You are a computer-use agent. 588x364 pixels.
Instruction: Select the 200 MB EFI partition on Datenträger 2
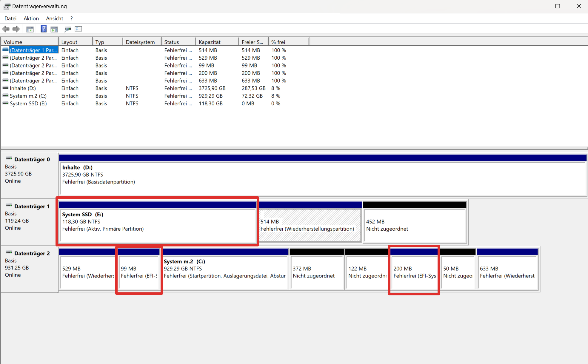click(x=414, y=272)
